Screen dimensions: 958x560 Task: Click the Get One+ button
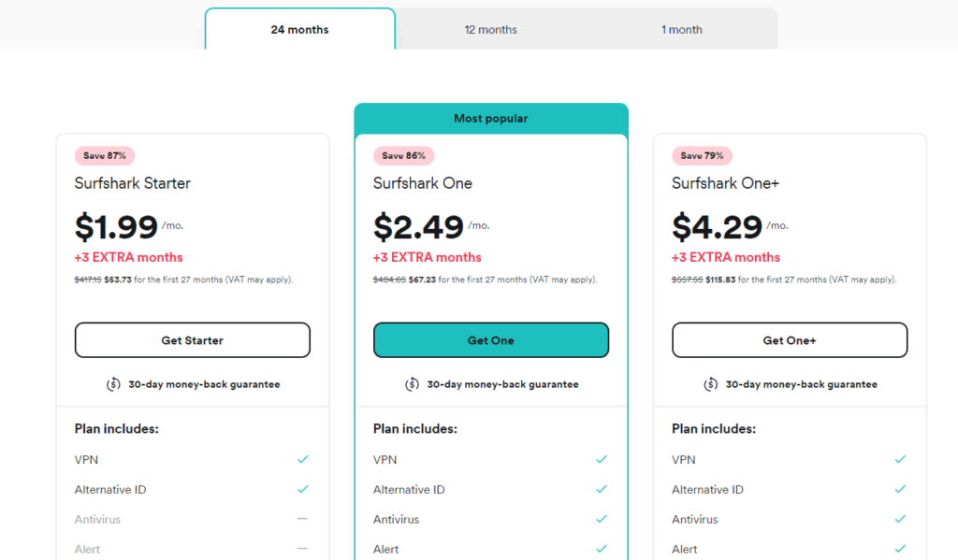pyautogui.click(x=790, y=340)
